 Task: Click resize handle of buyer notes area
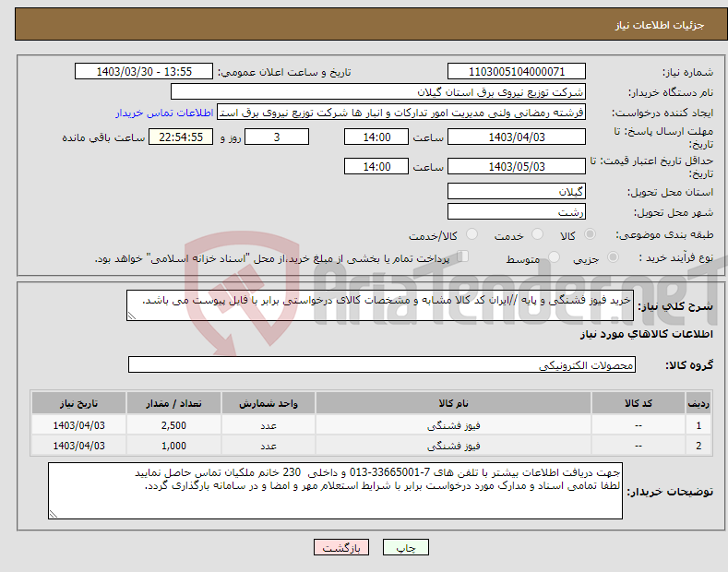54,514
